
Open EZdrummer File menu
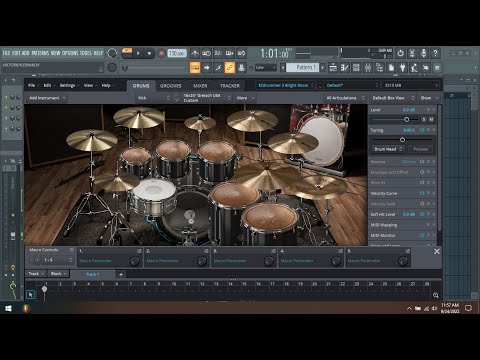pos(33,85)
